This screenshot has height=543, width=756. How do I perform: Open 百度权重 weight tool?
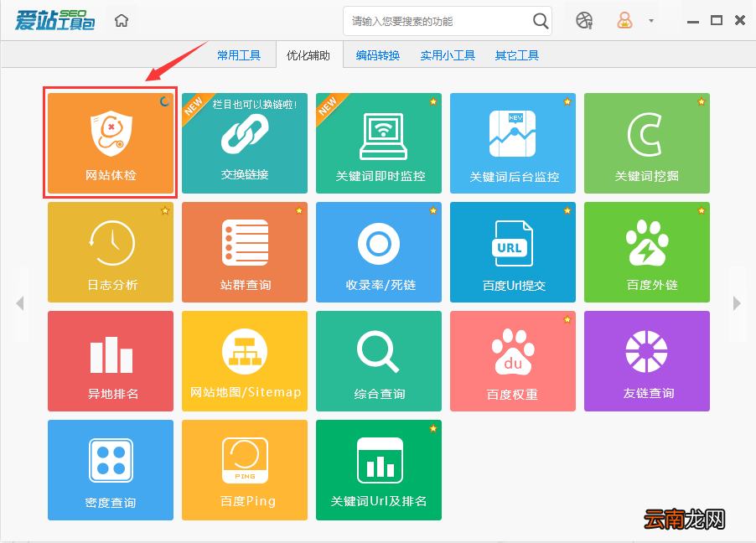click(512, 361)
